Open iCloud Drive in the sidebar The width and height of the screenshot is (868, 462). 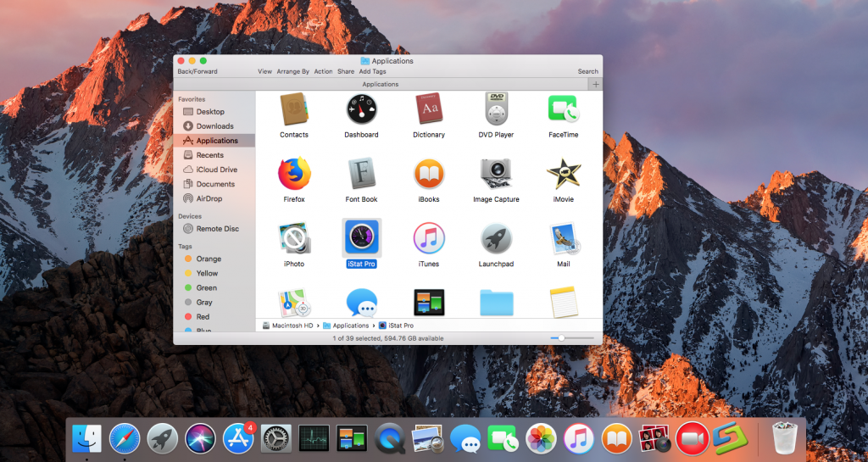(x=214, y=170)
